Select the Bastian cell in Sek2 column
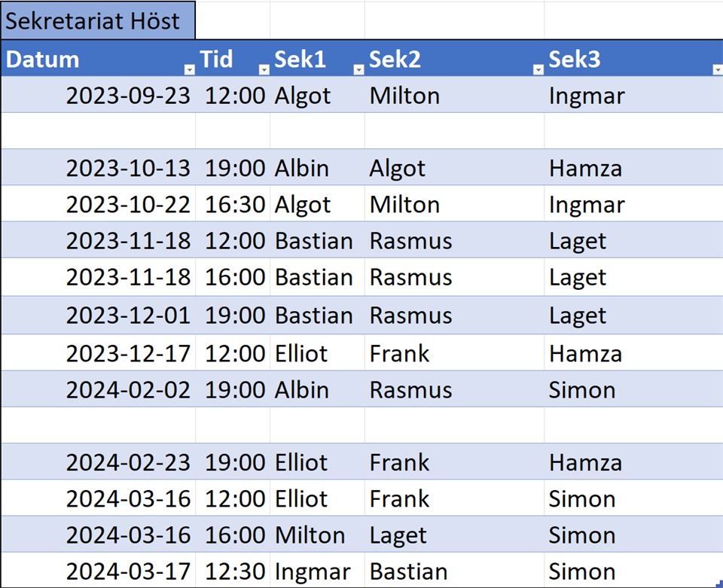723x588 pixels. point(408,571)
